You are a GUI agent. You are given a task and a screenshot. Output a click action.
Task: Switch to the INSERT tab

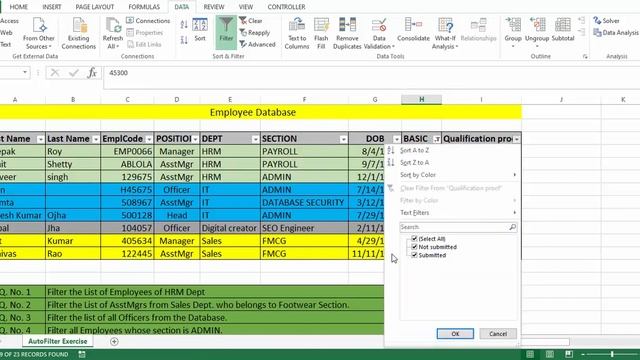[x=51, y=7]
